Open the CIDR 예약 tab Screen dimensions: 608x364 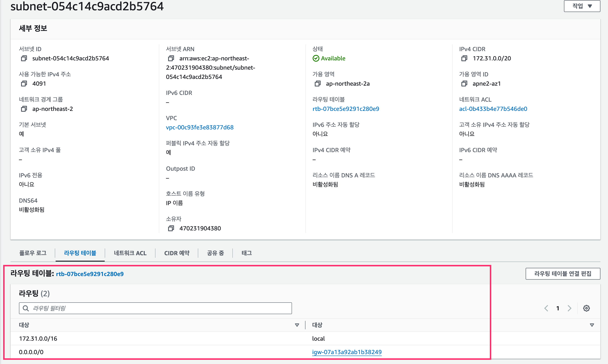click(177, 253)
